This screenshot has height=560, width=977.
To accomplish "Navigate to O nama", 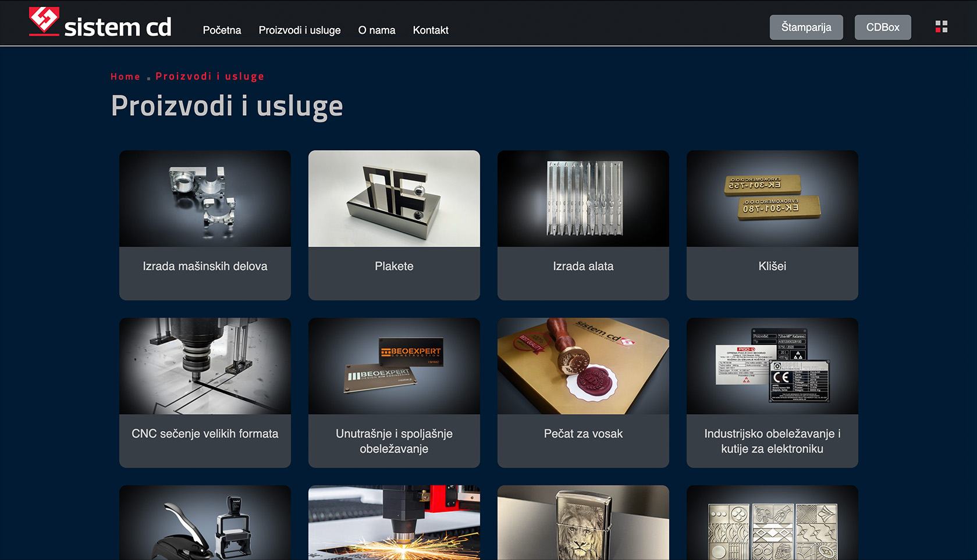I will (x=376, y=30).
